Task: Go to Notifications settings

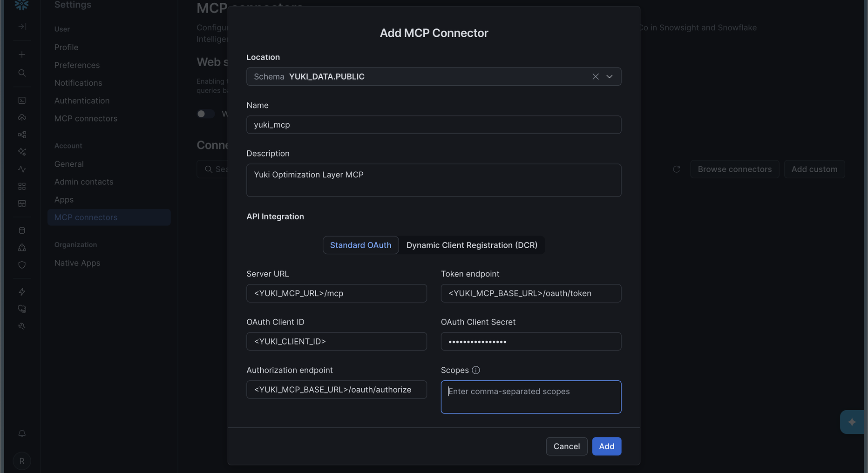Action: [x=78, y=83]
